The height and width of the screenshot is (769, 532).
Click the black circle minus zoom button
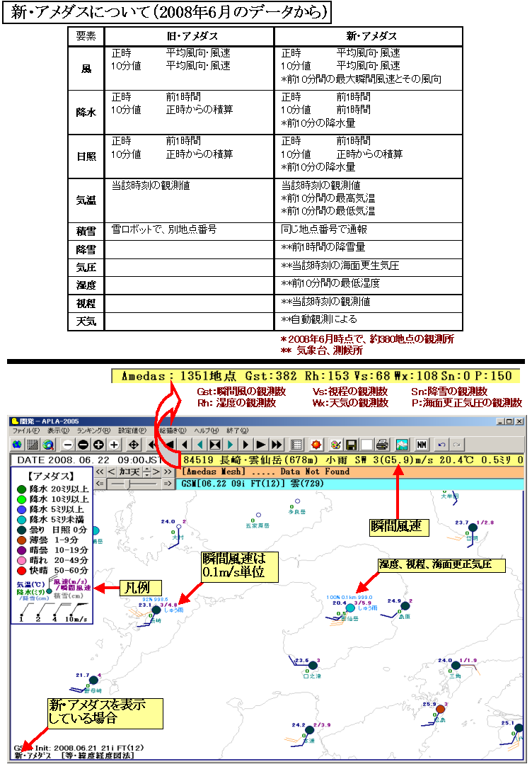point(83,444)
